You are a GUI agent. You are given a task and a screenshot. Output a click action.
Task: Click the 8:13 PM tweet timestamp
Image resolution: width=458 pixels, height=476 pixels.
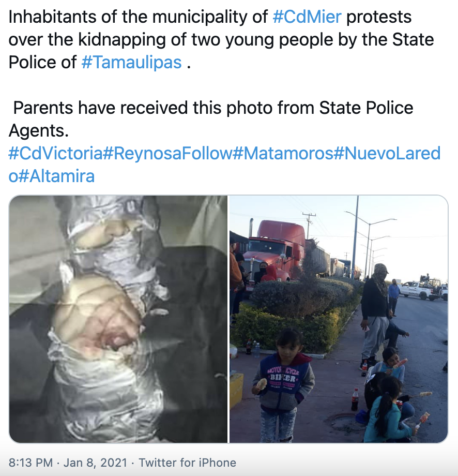click(30, 463)
